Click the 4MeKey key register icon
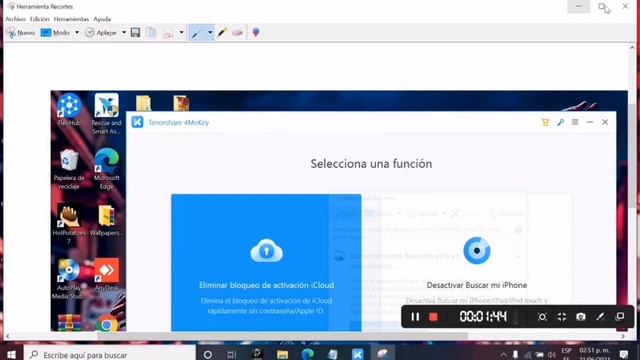This screenshot has height=360, width=640. (x=560, y=122)
